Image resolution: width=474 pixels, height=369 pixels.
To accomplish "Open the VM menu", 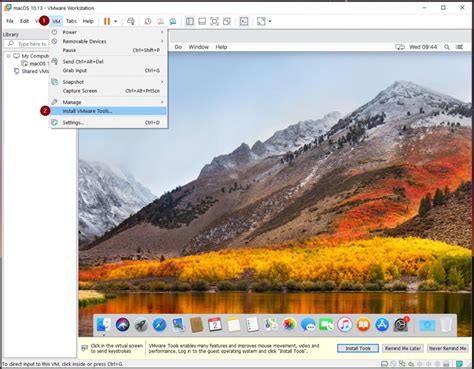I will click(56, 21).
